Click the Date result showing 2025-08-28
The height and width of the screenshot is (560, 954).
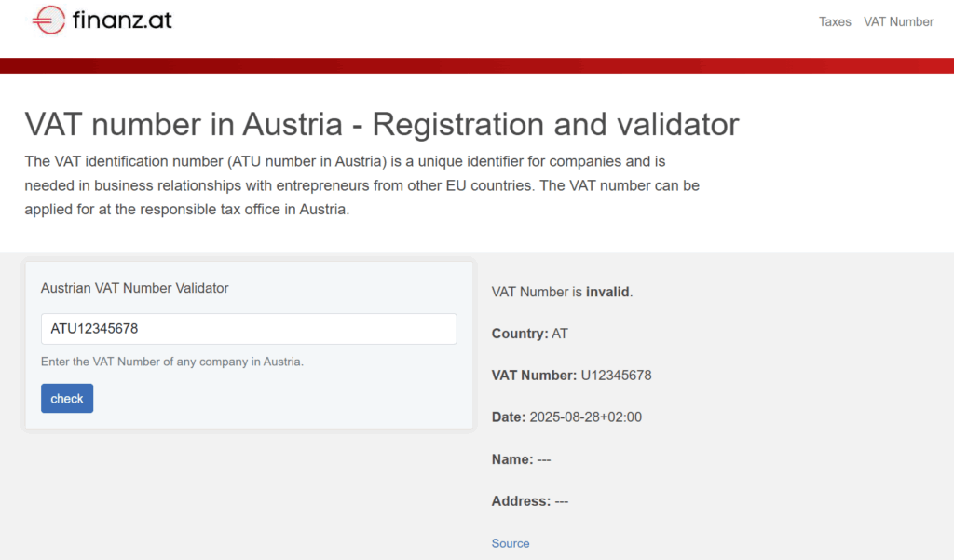tap(566, 417)
